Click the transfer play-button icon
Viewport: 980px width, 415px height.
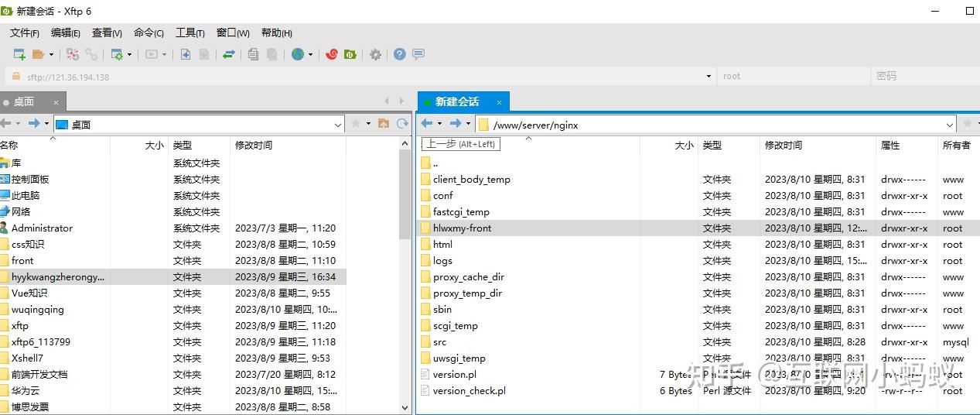(x=152, y=54)
